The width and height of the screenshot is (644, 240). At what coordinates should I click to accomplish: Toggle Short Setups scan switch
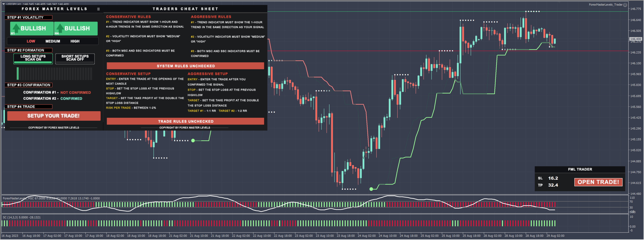pyautogui.click(x=75, y=59)
